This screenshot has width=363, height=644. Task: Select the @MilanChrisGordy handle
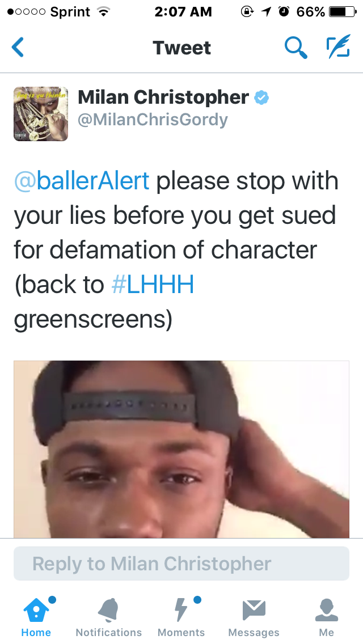(x=153, y=120)
